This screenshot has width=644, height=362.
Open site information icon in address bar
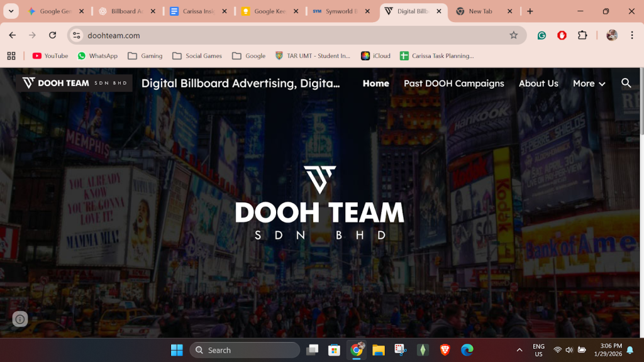pos(77,35)
